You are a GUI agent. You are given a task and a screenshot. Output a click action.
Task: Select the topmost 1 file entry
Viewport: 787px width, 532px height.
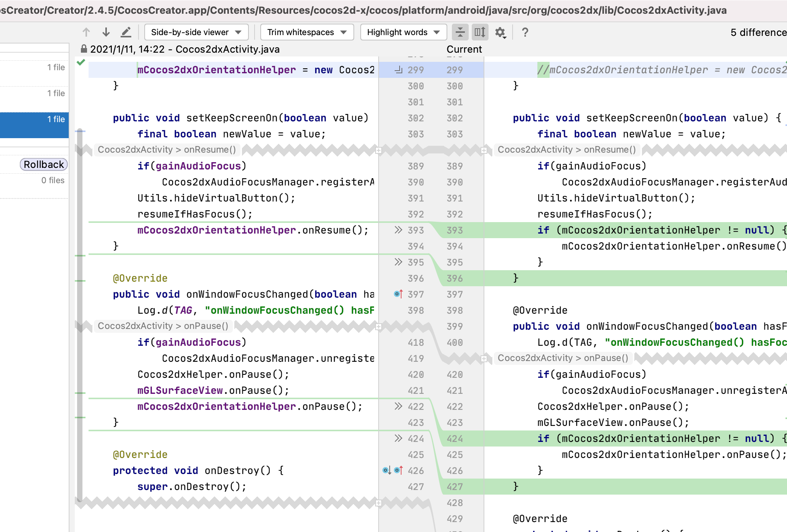(56, 68)
